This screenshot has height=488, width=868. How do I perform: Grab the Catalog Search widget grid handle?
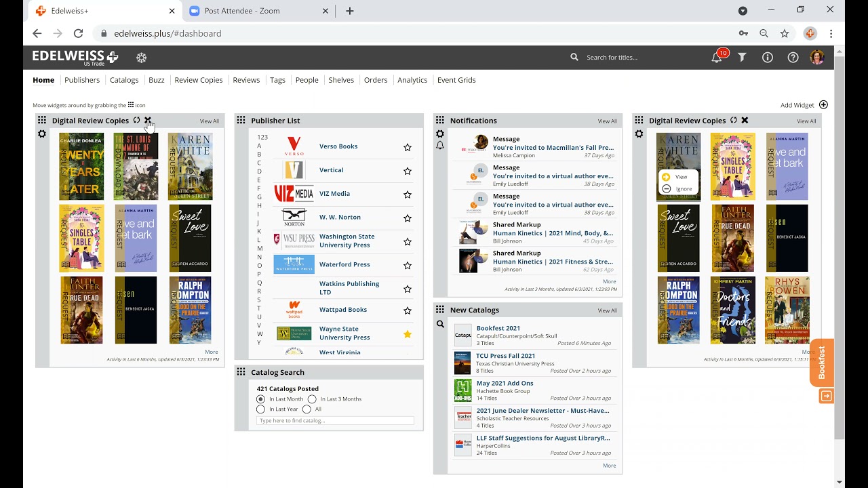coord(241,372)
